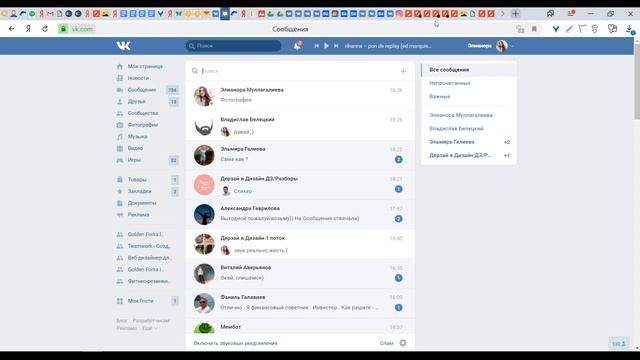This screenshot has height=360, width=640.
Task: Open Дерзай в Дизайн ДЗ/Разборы conversation in list
Action: tap(300, 184)
